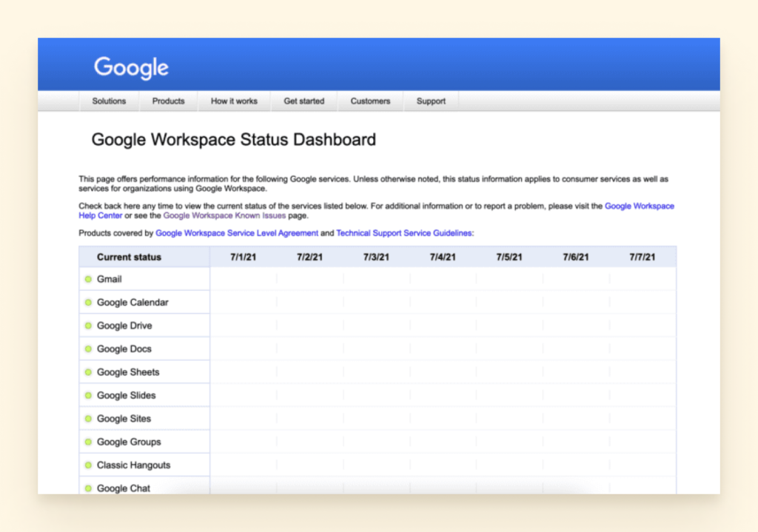Open Technical Support Service Guidelines link
The image size is (758, 532).
(404, 233)
